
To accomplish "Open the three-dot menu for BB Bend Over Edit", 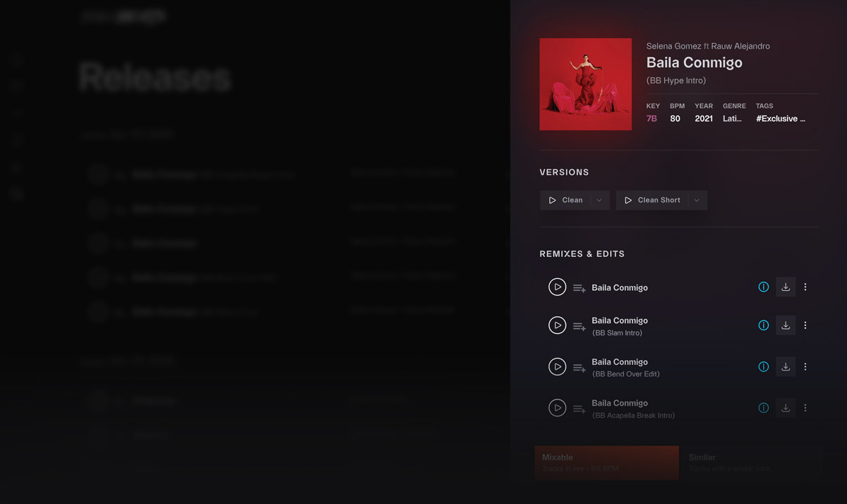I will tap(805, 366).
